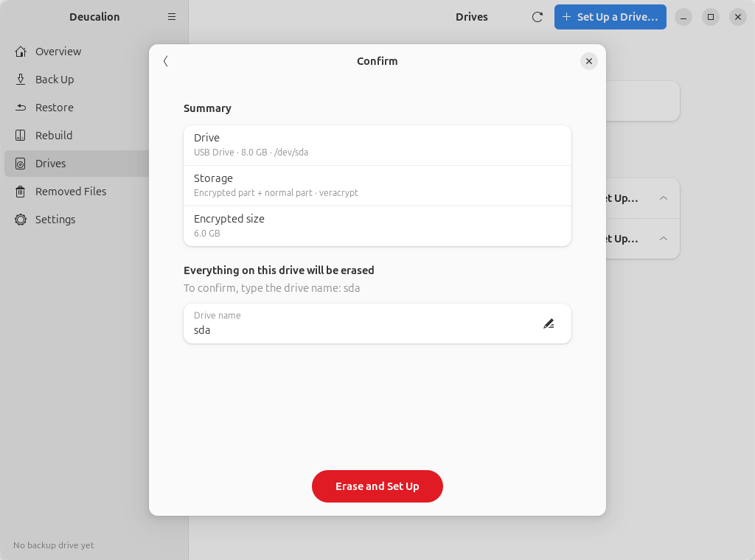Image resolution: width=755 pixels, height=560 pixels.
Task: Click Set Up a Drive button
Action: [x=610, y=17]
